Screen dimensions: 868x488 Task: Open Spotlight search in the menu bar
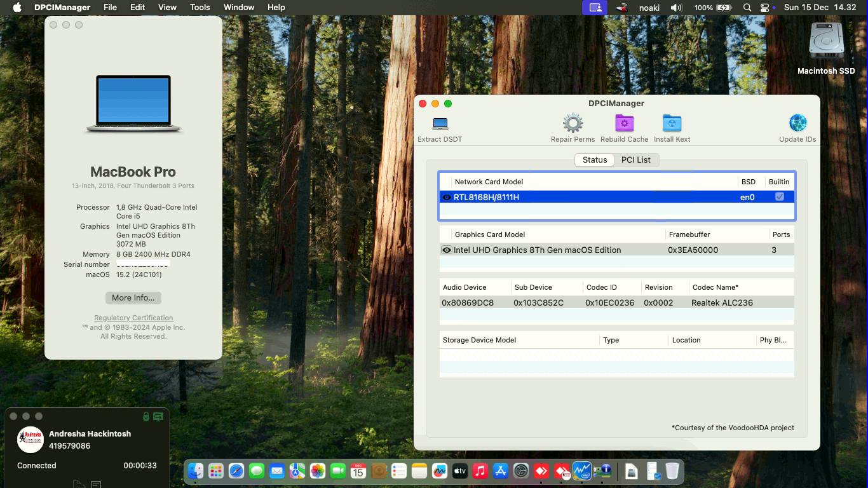(747, 7)
